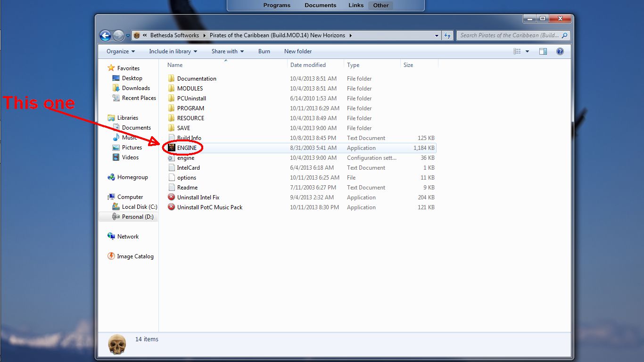Sort by the Date modified column header
This screenshot has width=644, height=362.
tap(308, 65)
